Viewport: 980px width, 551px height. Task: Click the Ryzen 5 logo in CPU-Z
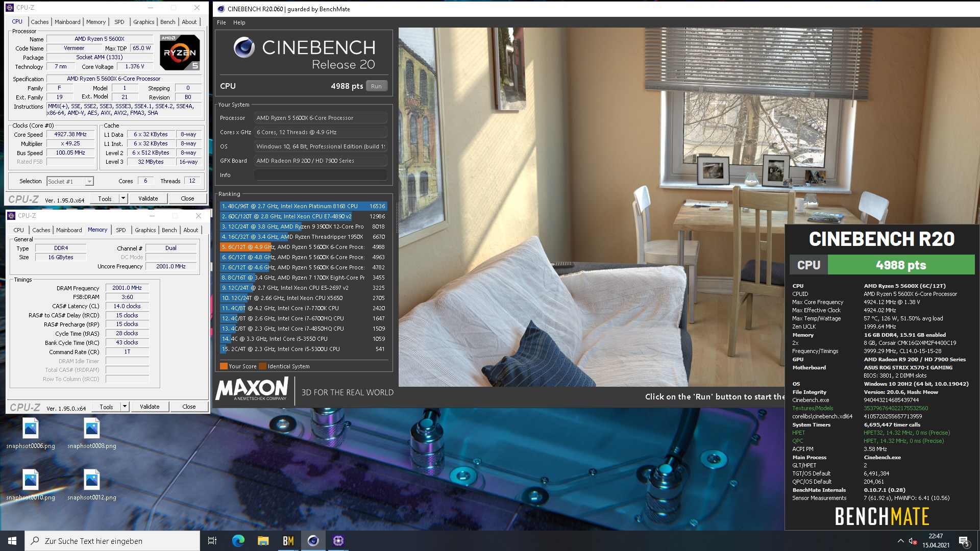[x=180, y=53]
